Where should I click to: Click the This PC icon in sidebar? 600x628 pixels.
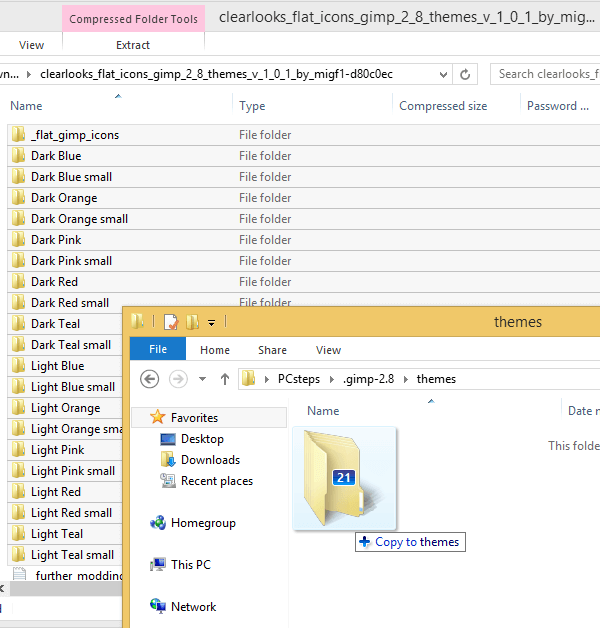point(158,564)
